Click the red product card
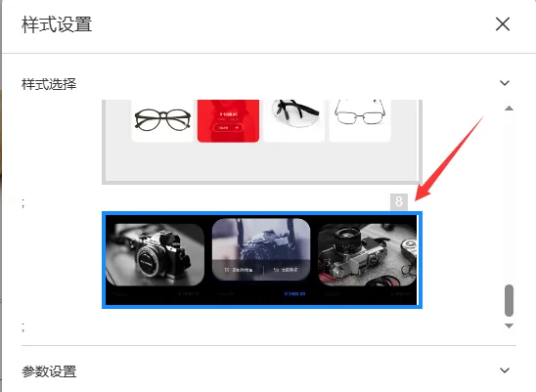 click(x=228, y=120)
